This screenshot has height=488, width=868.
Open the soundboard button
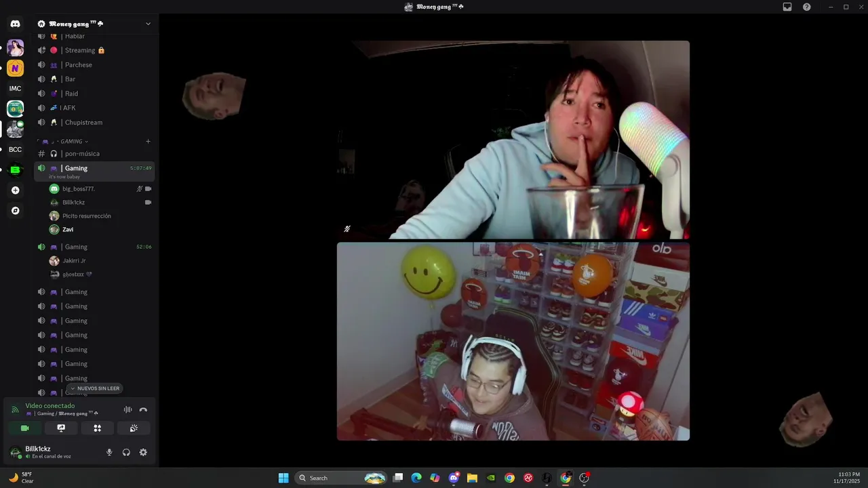[x=134, y=428]
